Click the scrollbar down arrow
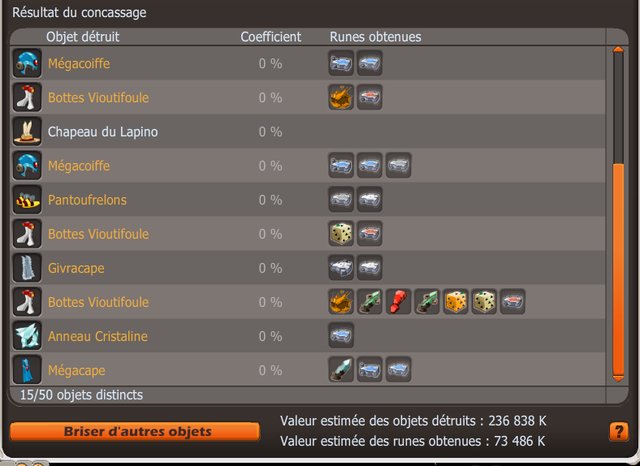Screen dimensions: 640x466 618,379
